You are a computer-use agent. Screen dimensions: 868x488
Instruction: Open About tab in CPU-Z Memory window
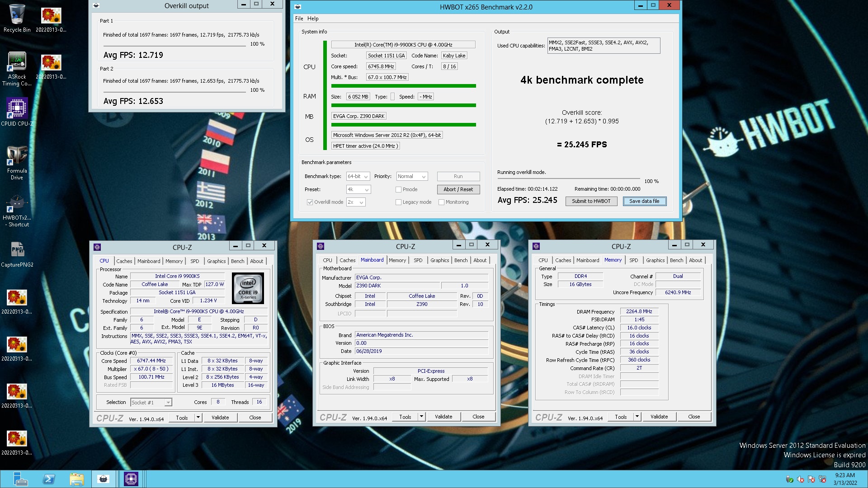(695, 260)
